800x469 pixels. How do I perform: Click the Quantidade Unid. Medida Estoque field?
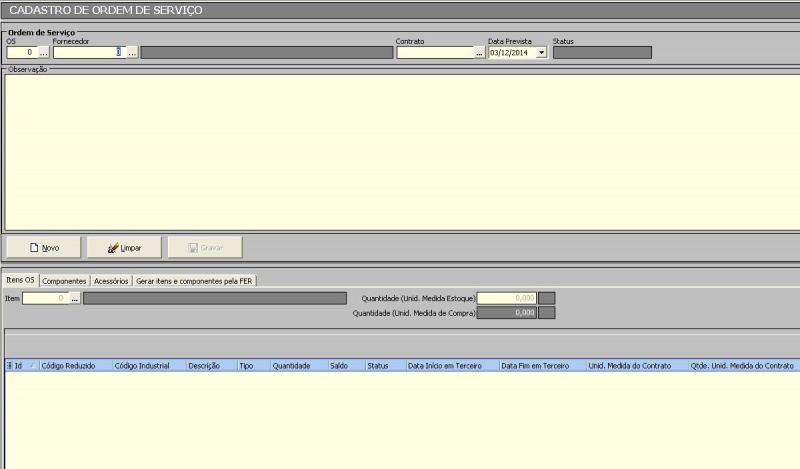507,298
